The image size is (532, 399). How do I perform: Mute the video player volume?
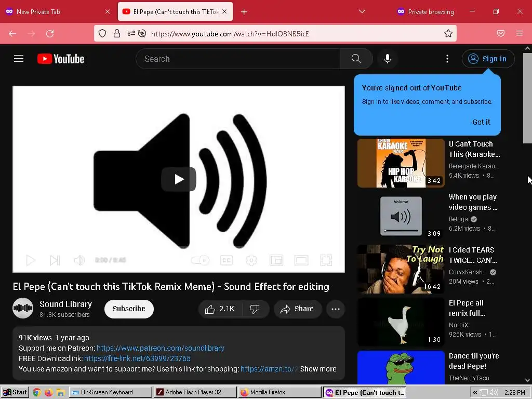79,260
